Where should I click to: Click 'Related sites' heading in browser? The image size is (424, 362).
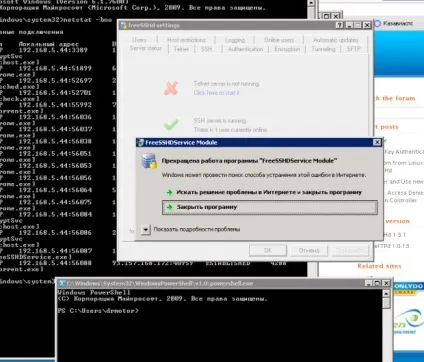pyautogui.click(x=379, y=266)
